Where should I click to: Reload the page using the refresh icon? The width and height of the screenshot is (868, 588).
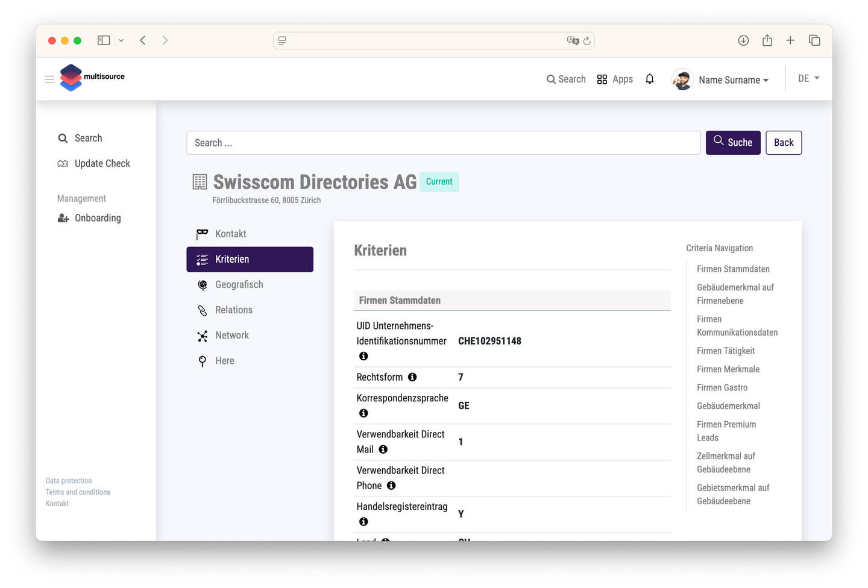pos(587,41)
